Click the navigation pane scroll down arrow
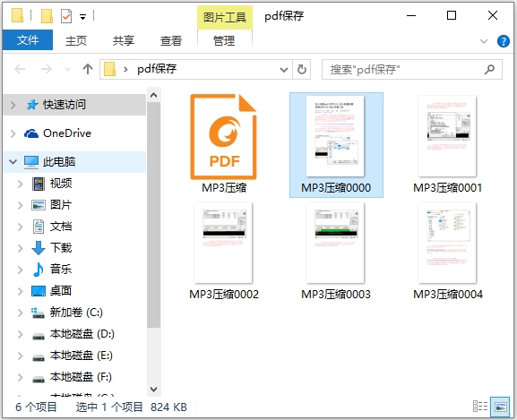The height and width of the screenshot is (420, 517). click(153, 390)
